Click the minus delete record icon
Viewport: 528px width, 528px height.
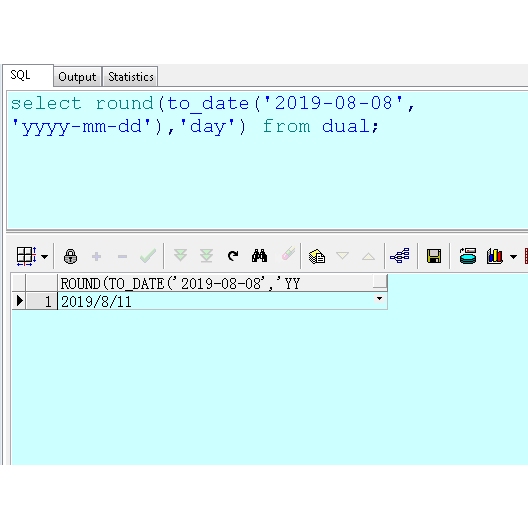click(x=122, y=257)
